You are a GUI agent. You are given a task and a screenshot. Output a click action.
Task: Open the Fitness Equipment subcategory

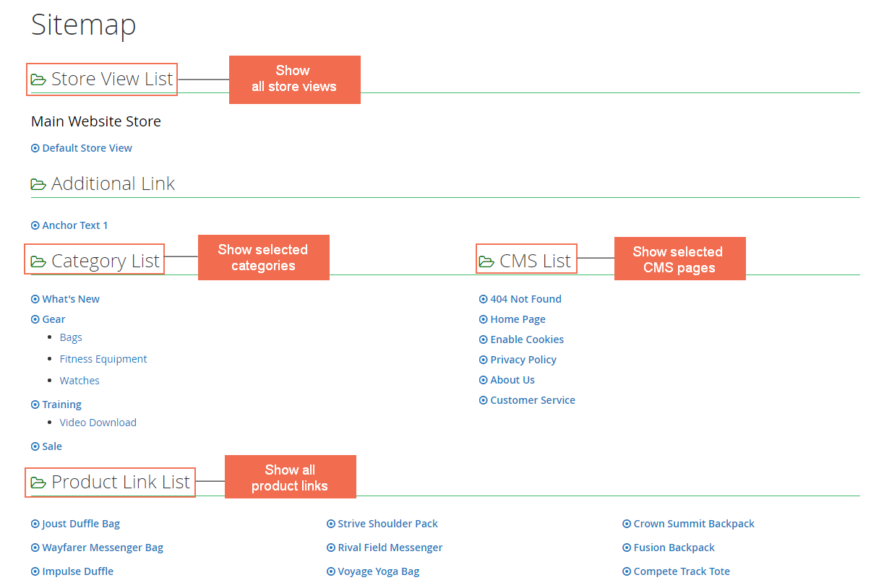pyautogui.click(x=103, y=359)
